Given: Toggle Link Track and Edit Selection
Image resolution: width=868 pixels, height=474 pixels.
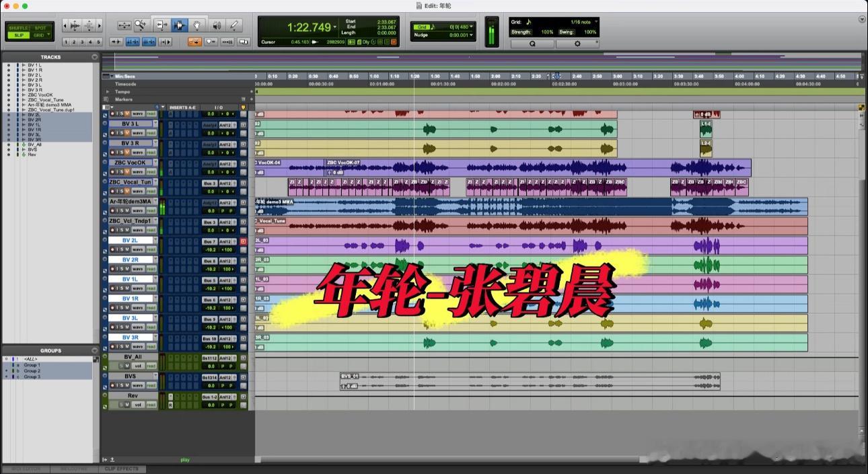Looking at the screenshot, I should pyautogui.click(x=149, y=42).
